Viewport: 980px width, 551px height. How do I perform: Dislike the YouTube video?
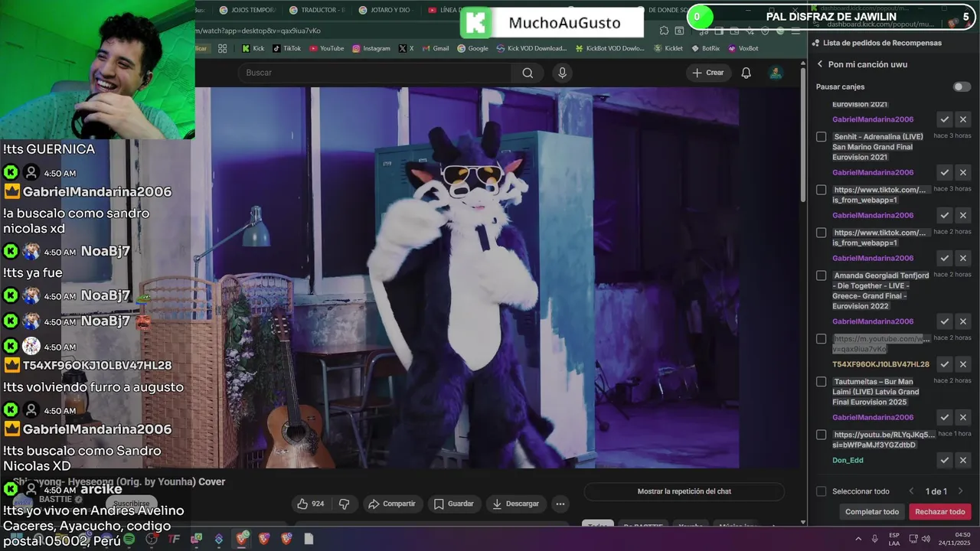[x=345, y=504]
